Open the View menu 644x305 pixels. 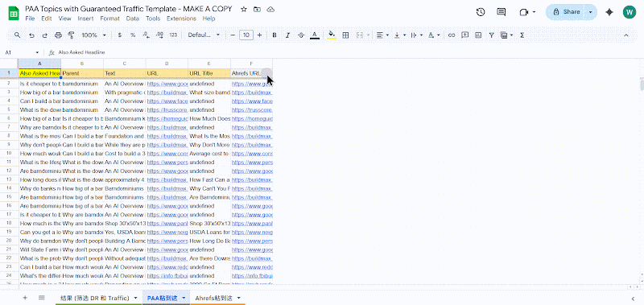coord(65,19)
